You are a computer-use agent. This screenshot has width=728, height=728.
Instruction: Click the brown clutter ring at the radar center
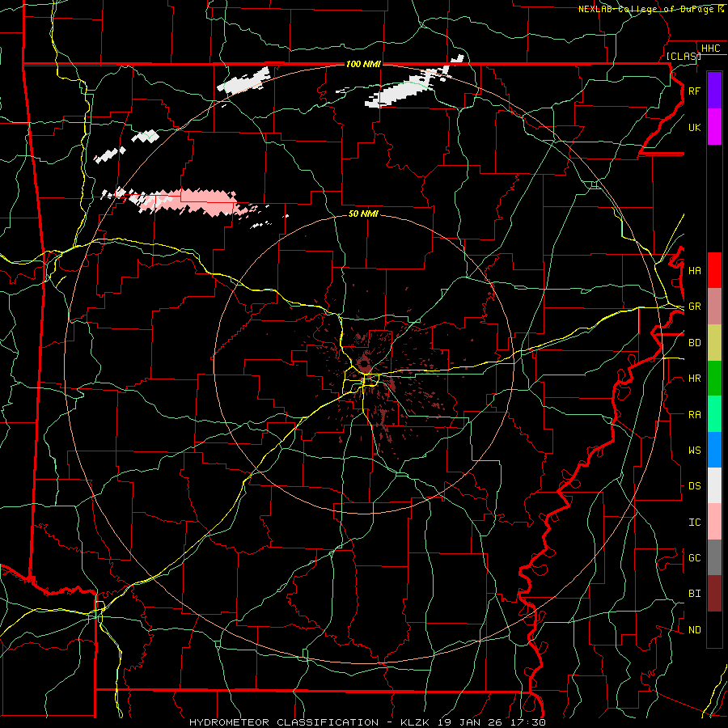[365, 363]
